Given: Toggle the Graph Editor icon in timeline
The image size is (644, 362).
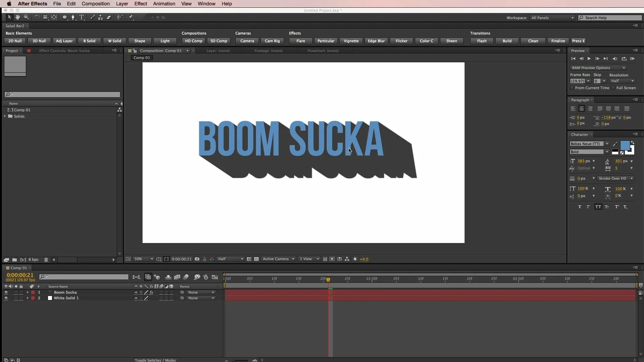Looking at the screenshot, I should [x=215, y=277].
